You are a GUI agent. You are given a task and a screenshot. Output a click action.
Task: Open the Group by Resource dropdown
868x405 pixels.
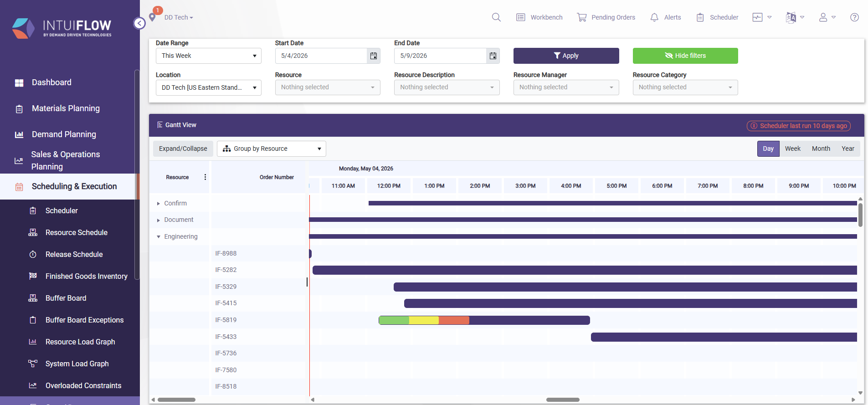click(271, 149)
